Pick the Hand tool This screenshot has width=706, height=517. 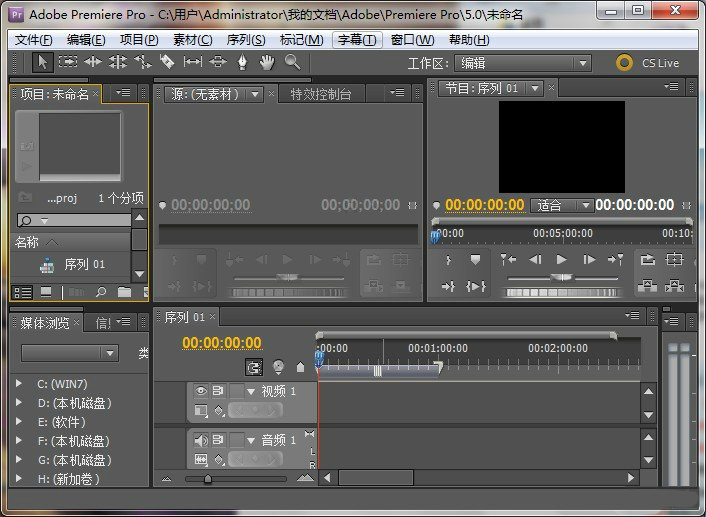(267, 62)
